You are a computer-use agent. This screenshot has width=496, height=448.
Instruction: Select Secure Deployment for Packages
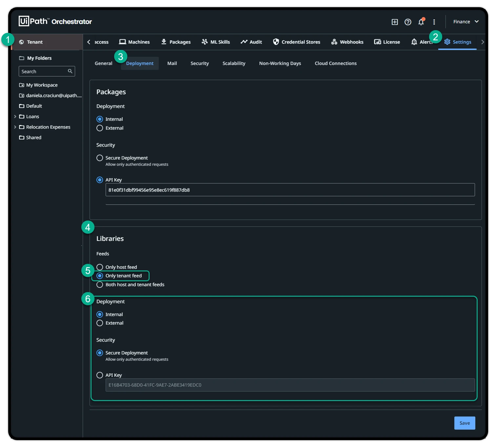pos(100,158)
